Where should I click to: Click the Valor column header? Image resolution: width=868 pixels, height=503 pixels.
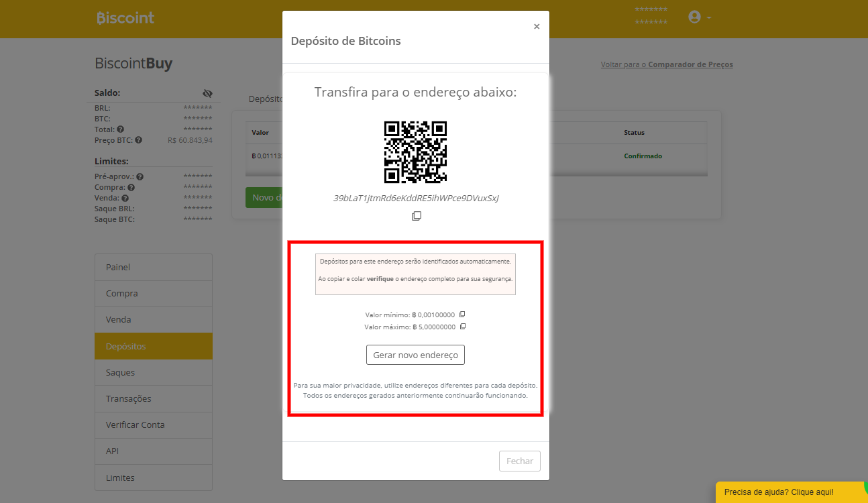click(x=260, y=133)
